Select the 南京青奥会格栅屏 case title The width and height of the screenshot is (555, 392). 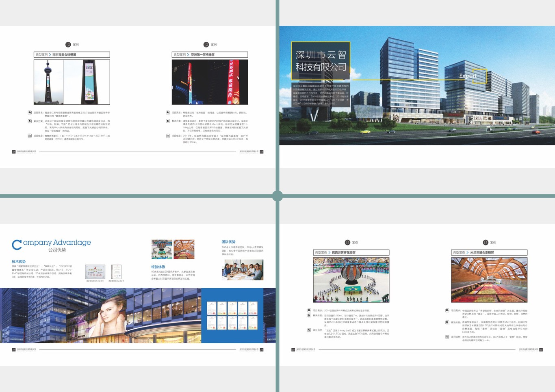click(x=64, y=54)
